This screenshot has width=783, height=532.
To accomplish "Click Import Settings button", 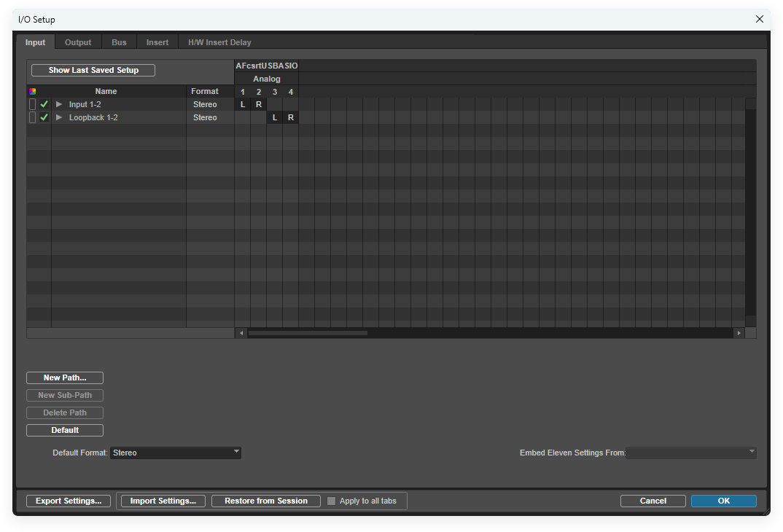I will pyautogui.click(x=163, y=501).
